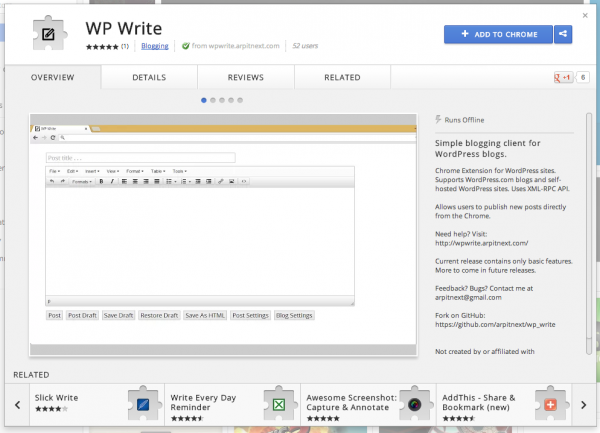This screenshot has height=433, width=600.
Task: Click the from wpwrite.arpitnext.com text
Action: 235,46
